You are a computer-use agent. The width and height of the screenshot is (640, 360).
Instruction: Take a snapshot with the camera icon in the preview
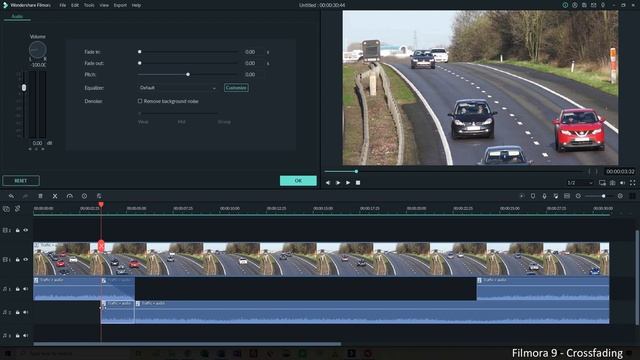(x=613, y=183)
